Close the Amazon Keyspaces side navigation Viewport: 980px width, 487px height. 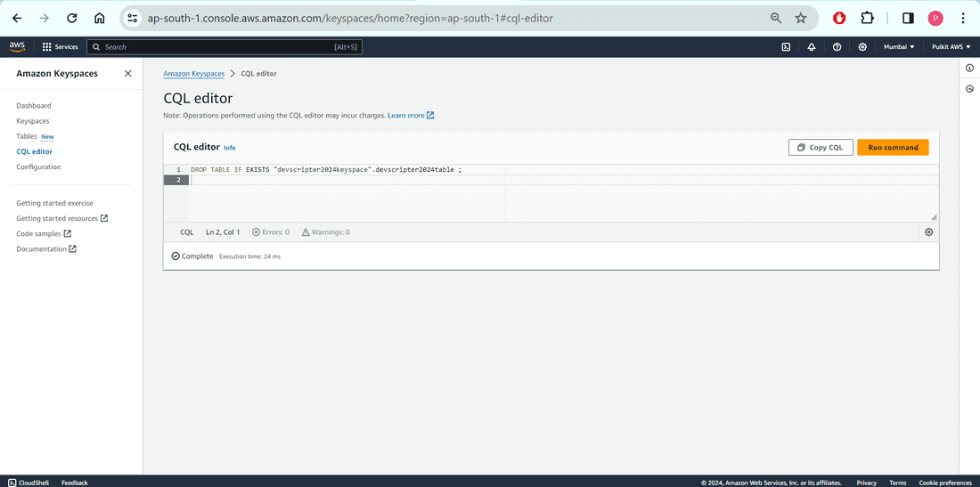(128, 74)
